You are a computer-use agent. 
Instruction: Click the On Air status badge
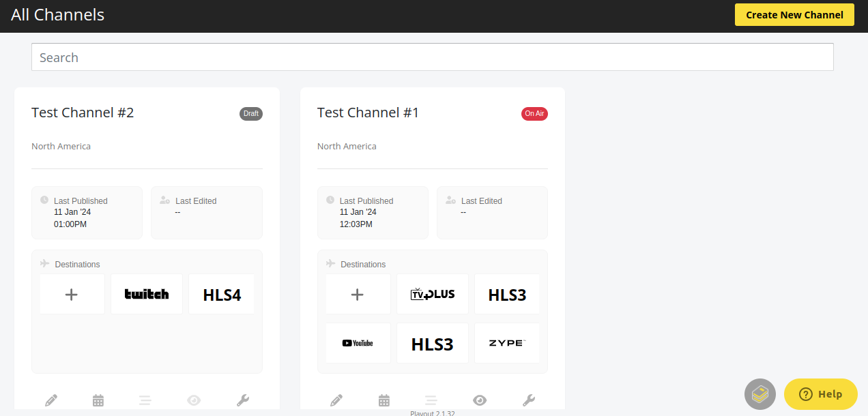534,114
